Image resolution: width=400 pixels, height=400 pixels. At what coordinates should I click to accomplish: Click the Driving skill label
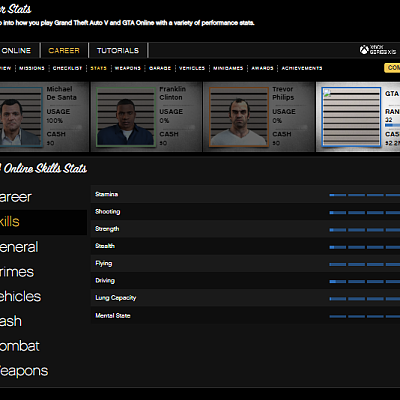[105, 281]
